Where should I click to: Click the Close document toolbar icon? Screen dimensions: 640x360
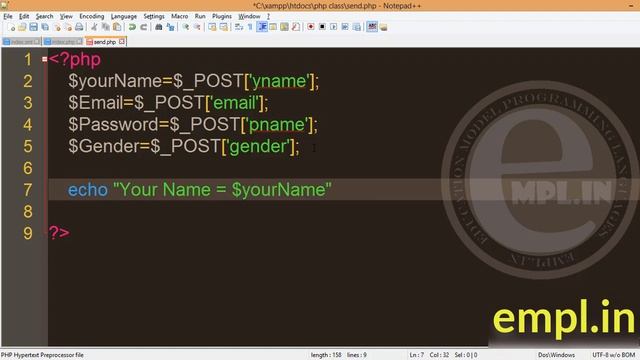(x=57, y=27)
